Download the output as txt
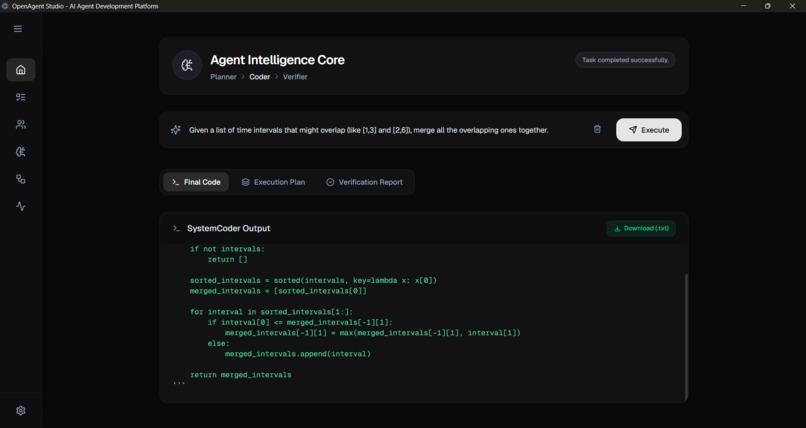 (x=641, y=228)
